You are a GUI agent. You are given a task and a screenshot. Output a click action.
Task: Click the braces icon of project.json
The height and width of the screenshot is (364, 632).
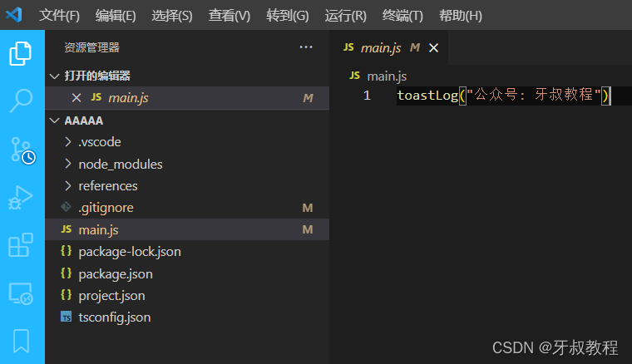[66, 295]
